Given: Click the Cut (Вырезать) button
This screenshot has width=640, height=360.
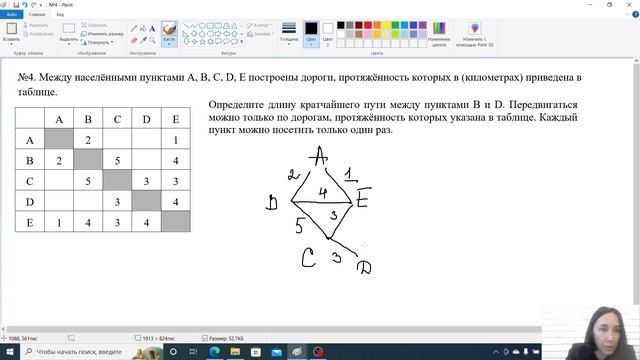Looking at the screenshot, I should [x=36, y=25].
